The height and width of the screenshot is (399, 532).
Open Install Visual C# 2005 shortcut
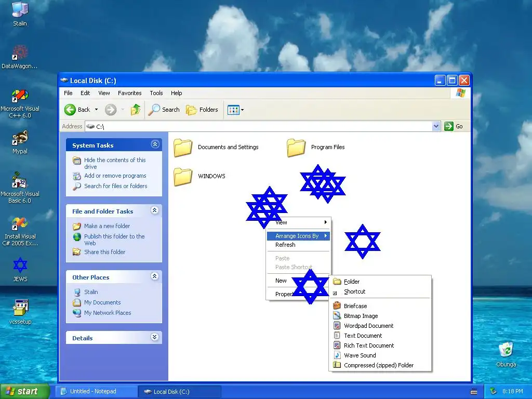[x=20, y=231]
